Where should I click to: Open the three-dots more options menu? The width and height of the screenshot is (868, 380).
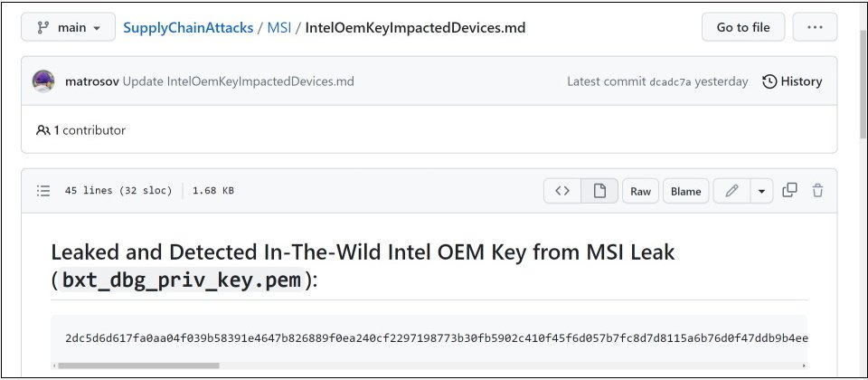pos(815,27)
